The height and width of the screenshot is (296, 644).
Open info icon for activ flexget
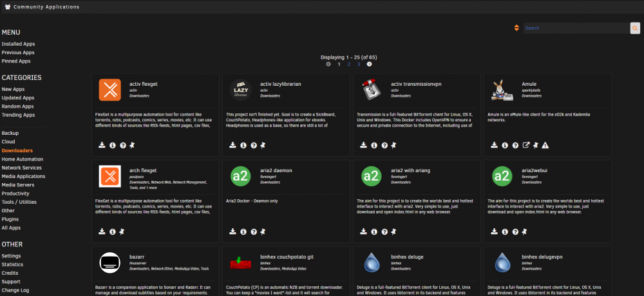pos(113,145)
